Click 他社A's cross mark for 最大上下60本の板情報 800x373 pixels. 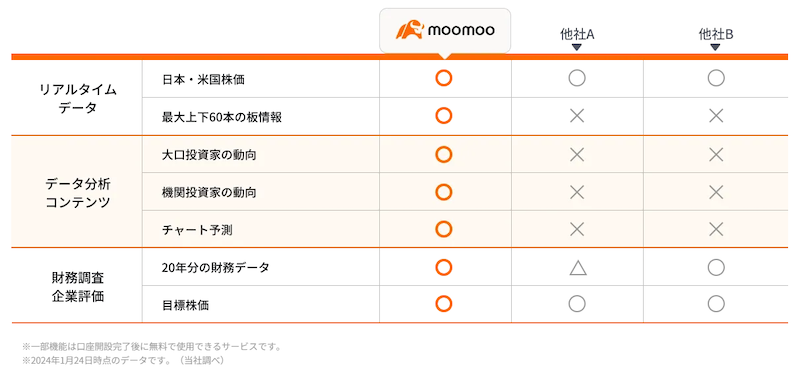click(x=577, y=116)
